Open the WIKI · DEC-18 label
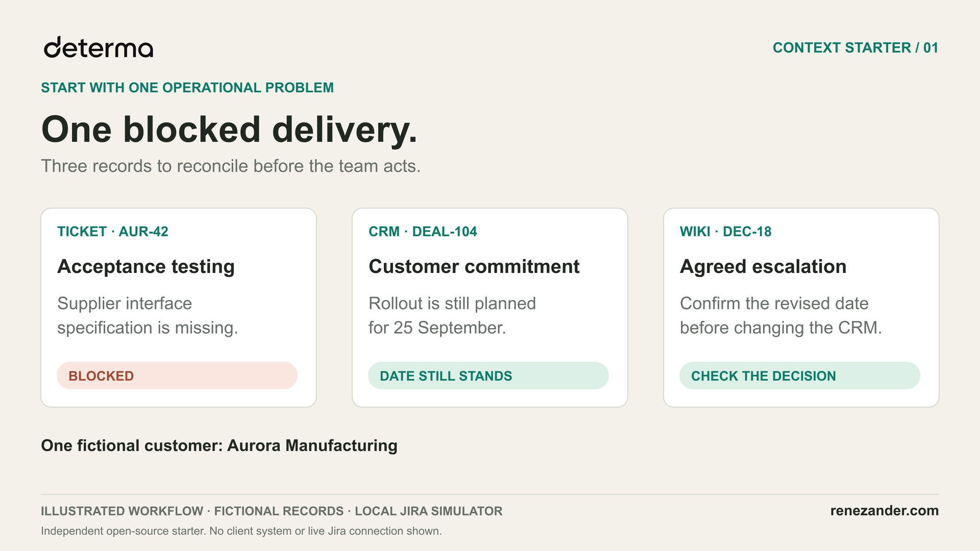Viewport: 980px width, 551px height. (x=726, y=232)
